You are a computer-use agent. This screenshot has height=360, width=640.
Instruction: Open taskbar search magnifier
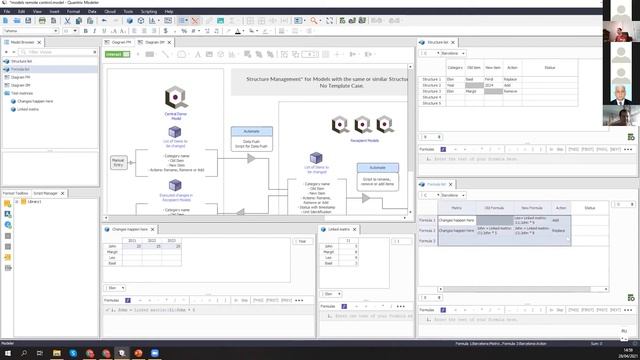click(24, 353)
